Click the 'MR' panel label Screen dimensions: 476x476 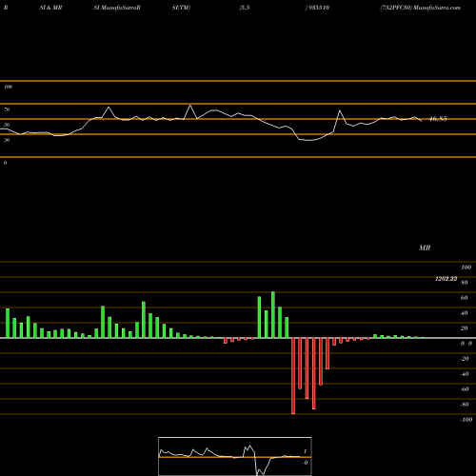coord(425,248)
